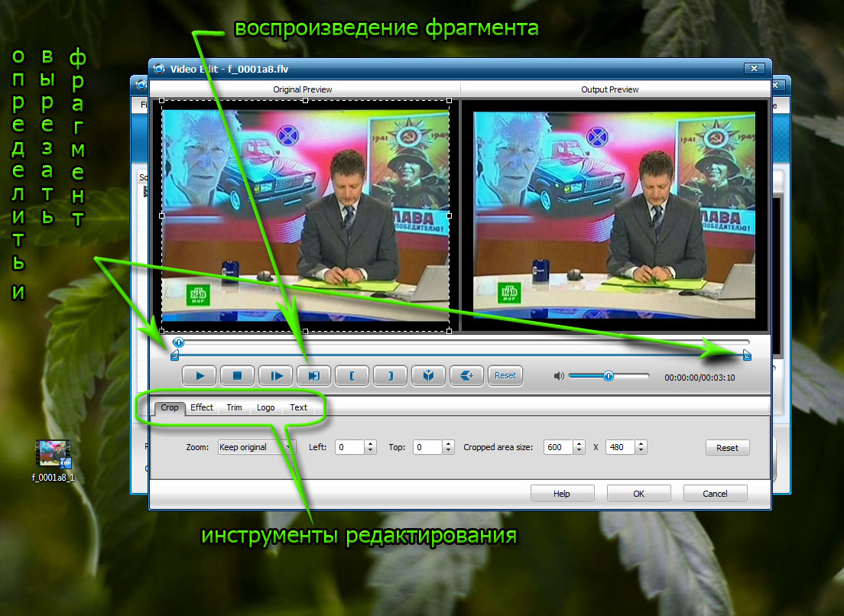Set trim end with right bracket button
The width and height of the screenshot is (844, 616).
(391, 375)
